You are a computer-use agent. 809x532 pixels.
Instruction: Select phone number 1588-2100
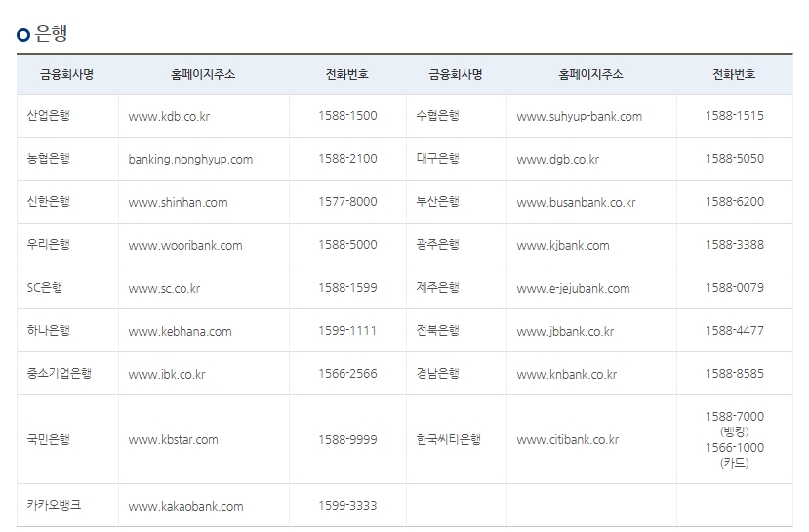tap(347, 158)
